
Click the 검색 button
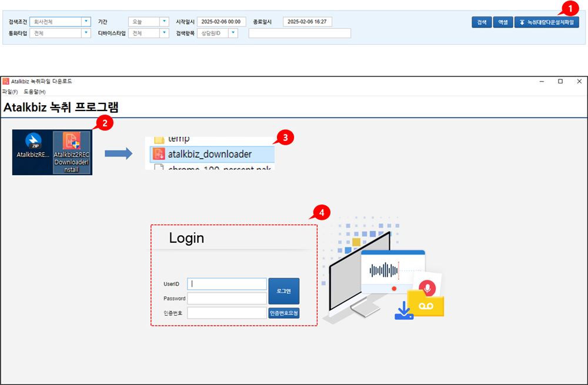pos(482,22)
